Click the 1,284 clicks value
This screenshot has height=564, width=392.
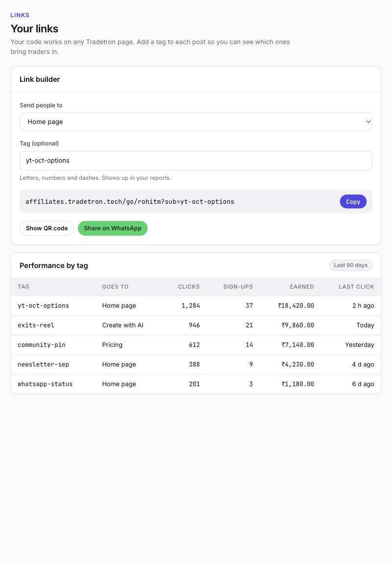191,305
